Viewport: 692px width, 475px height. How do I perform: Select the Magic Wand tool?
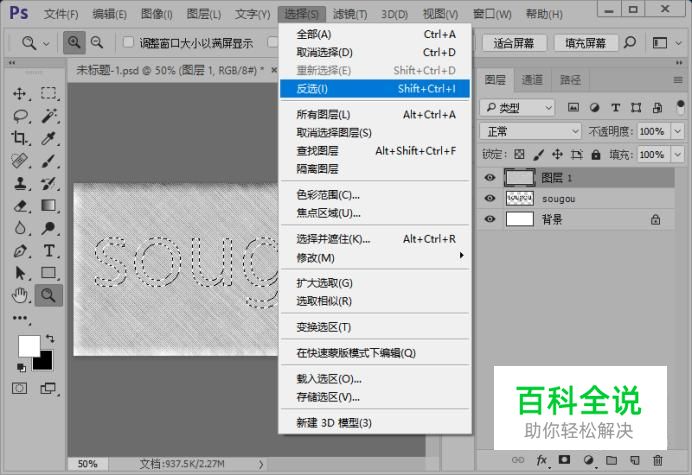click(49, 116)
